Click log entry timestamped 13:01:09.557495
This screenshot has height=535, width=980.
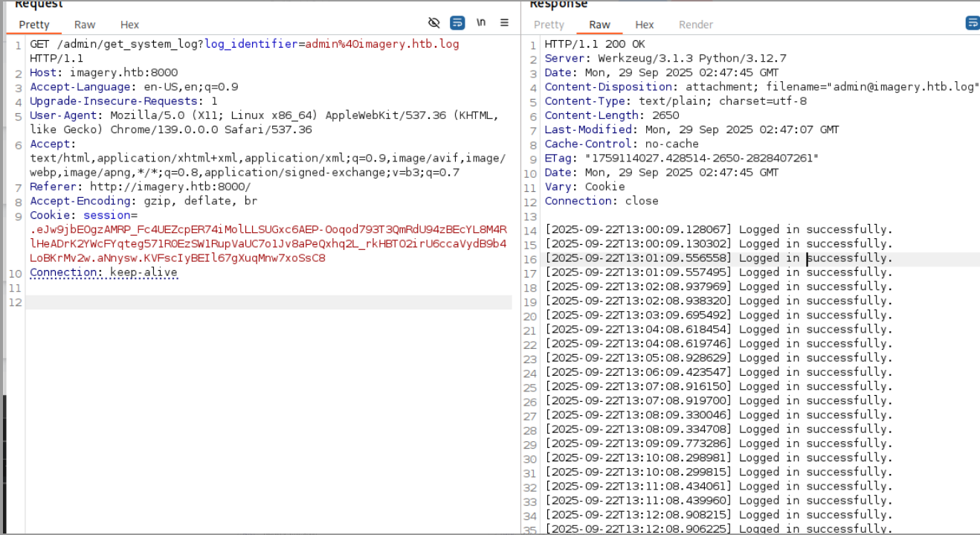point(718,272)
